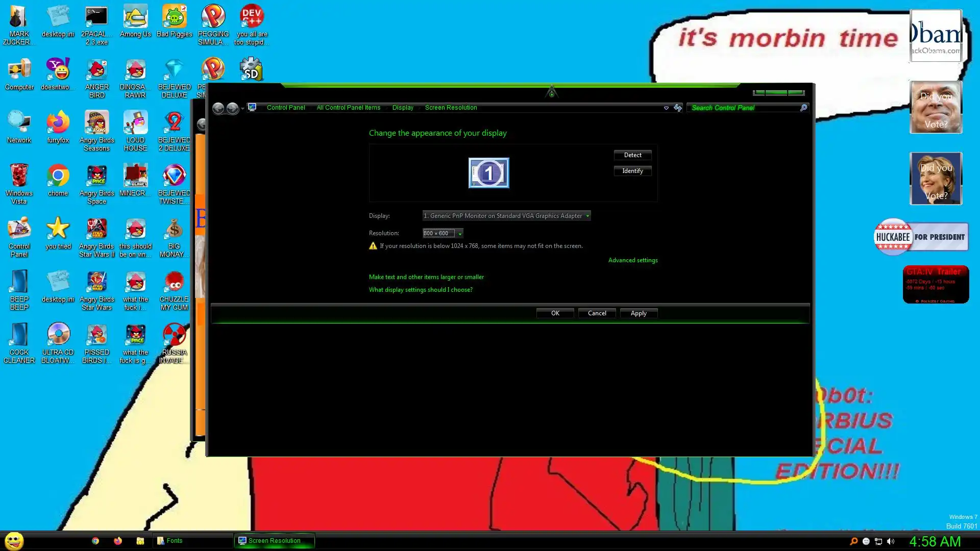980x551 pixels.
Task: Click the Forward navigation arrow
Action: (232, 108)
